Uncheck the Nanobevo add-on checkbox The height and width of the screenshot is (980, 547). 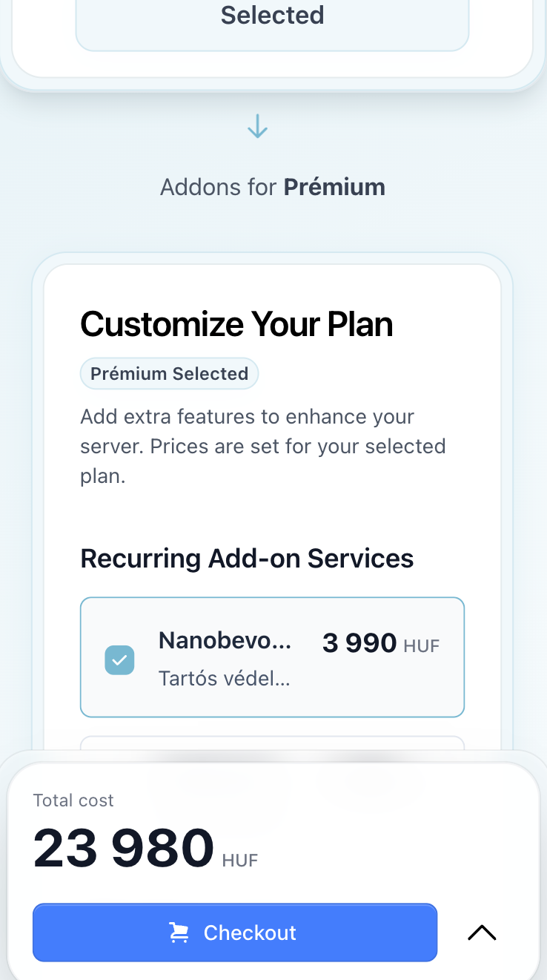[x=119, y=660]
